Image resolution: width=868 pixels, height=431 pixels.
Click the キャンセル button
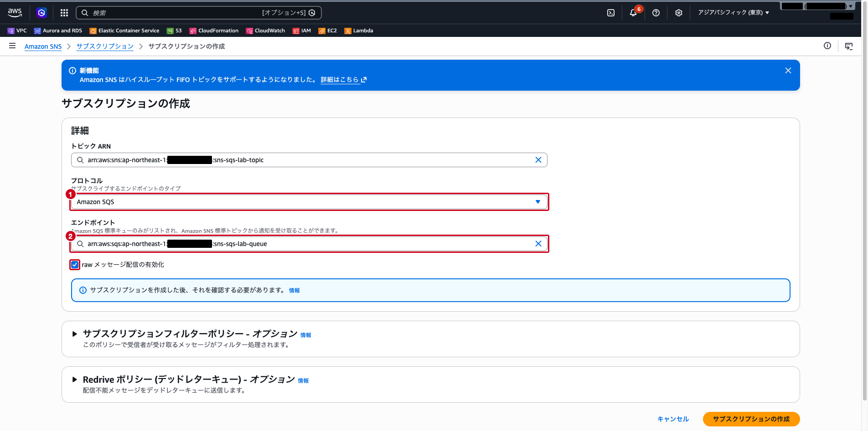point(673,419)
